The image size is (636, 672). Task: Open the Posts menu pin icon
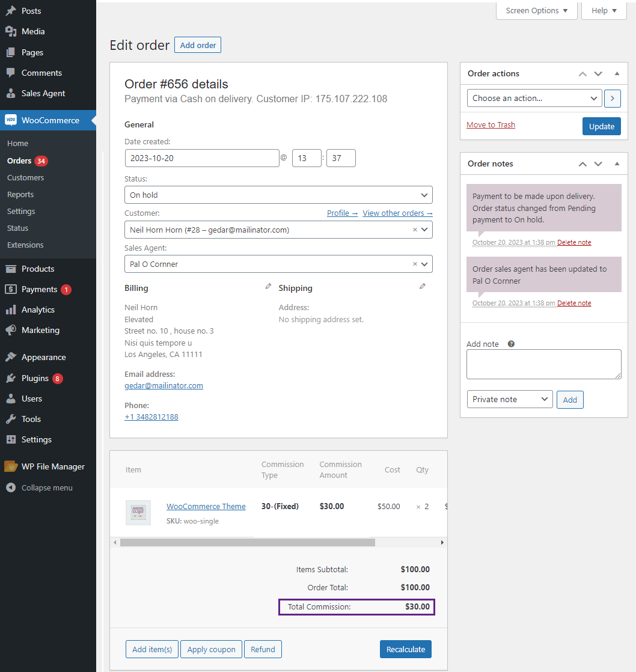tap(11, 11)
